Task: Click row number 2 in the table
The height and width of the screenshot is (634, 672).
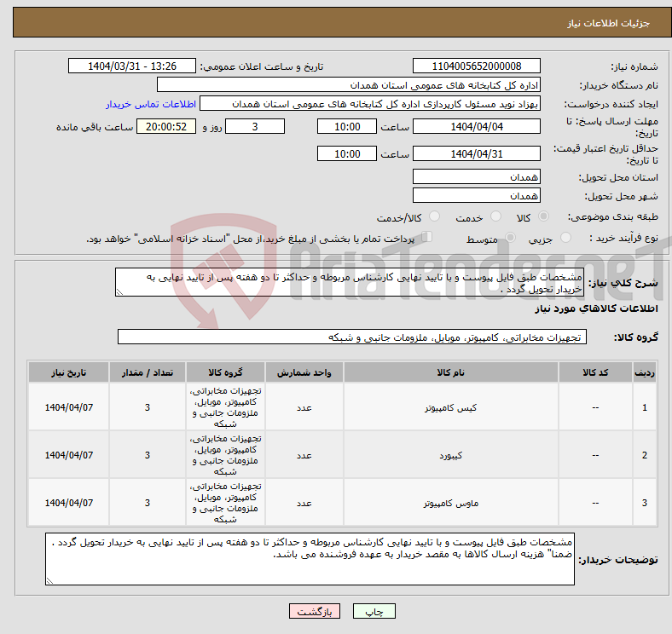Action: (x=645, y=455)
